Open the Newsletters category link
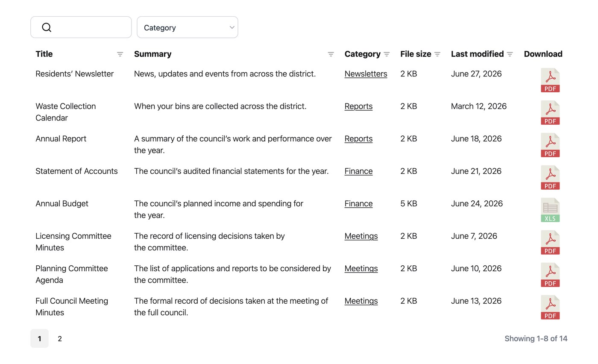 click(366, 74)
